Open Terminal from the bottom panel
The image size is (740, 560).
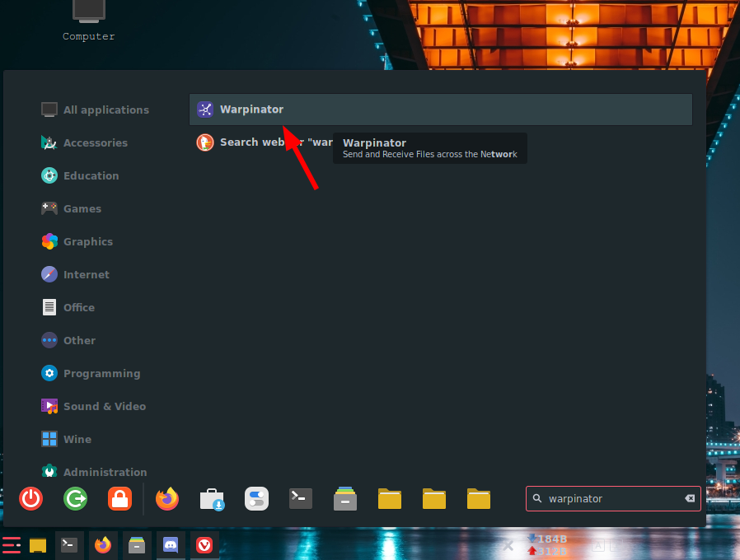(69, 545)
